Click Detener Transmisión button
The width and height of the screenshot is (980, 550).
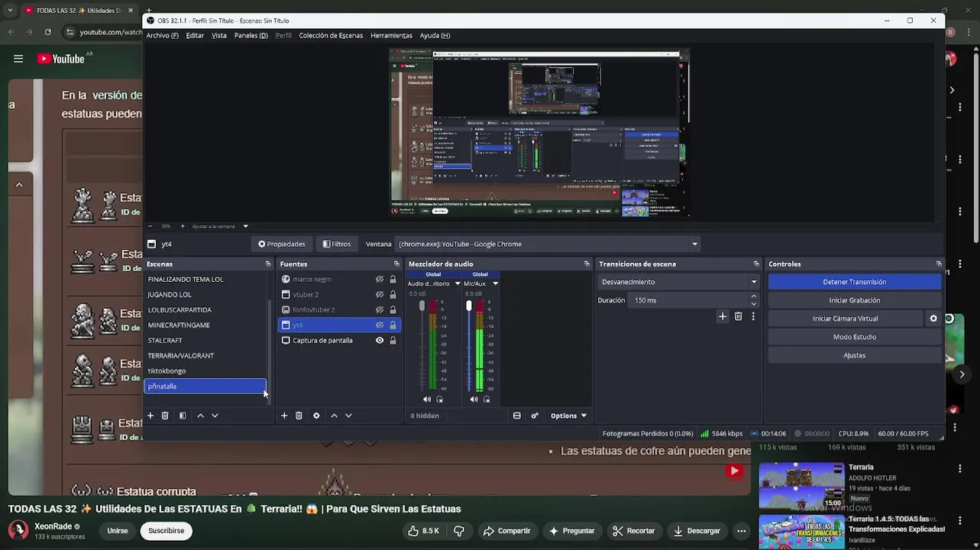pos(855,282)
